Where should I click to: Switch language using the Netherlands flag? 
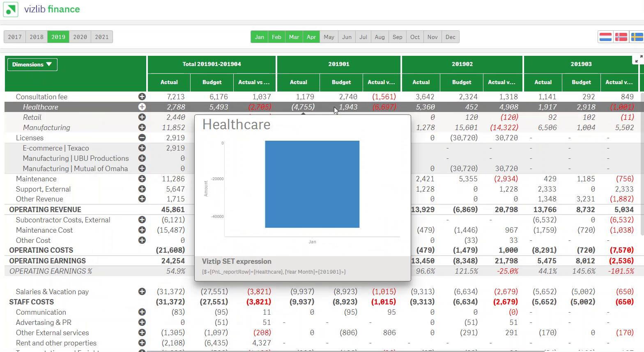coord(605,37)
